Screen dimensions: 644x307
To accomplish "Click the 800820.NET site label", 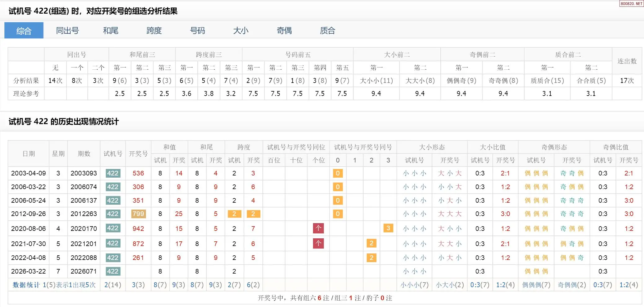I will tap(631, 4).
